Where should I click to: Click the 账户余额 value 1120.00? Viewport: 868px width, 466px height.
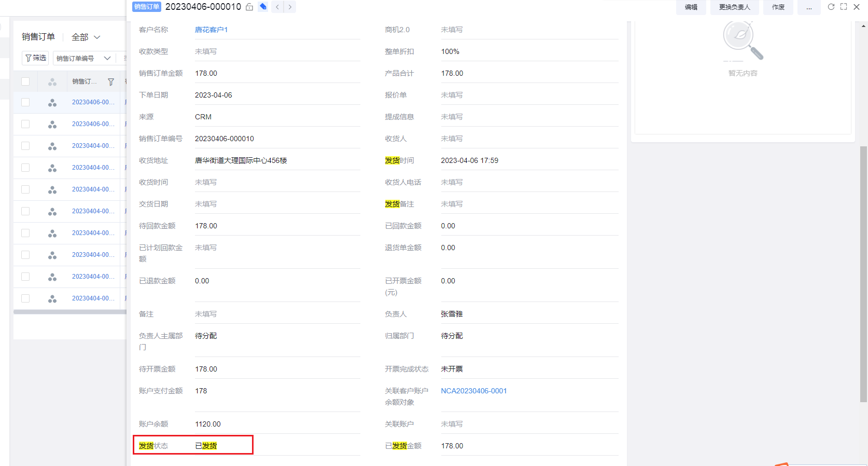pyautogui.click(x=208, y=424)
